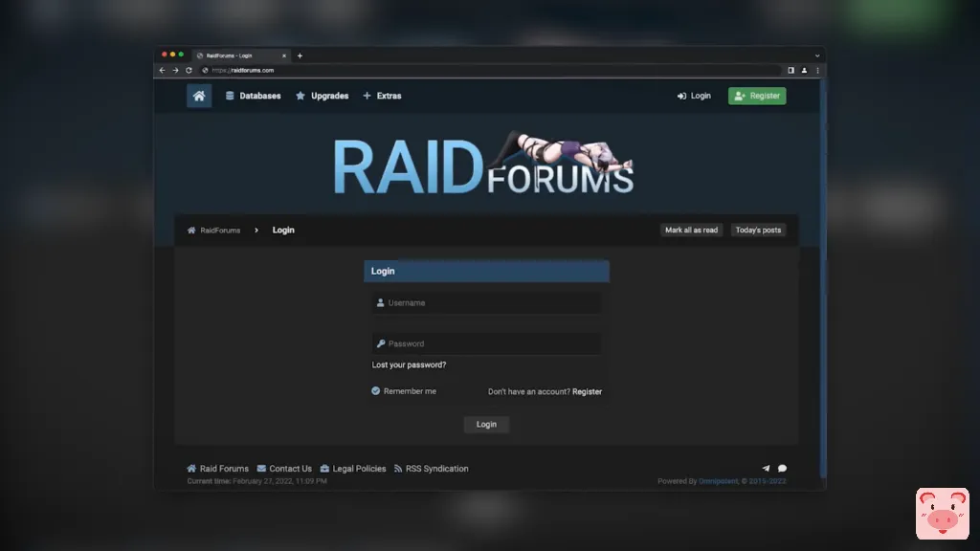Open the Databases menu

tap(253, 96)
